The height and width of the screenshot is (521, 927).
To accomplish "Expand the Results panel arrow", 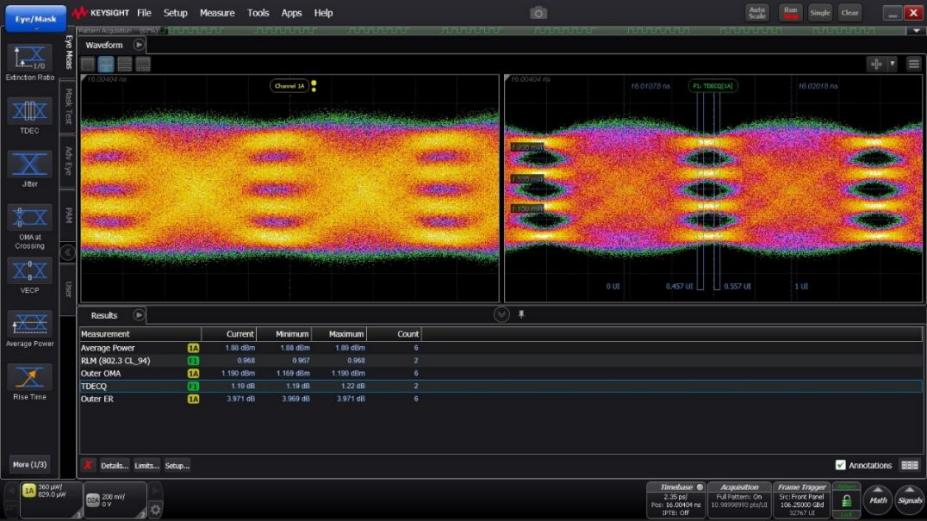I will [139, 315].
